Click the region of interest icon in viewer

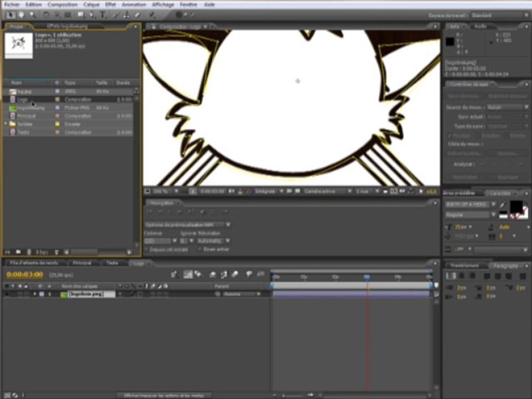(x=289, y=192)
